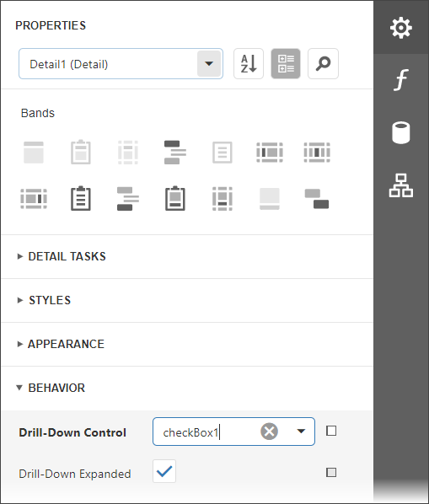Click the Bands heading text
Viewport: 429px width, 504px height.
[x=38, y=113]
